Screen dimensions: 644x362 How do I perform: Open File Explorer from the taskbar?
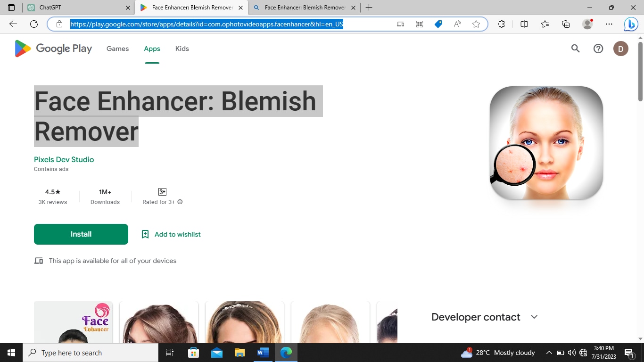tap(240, 353)
